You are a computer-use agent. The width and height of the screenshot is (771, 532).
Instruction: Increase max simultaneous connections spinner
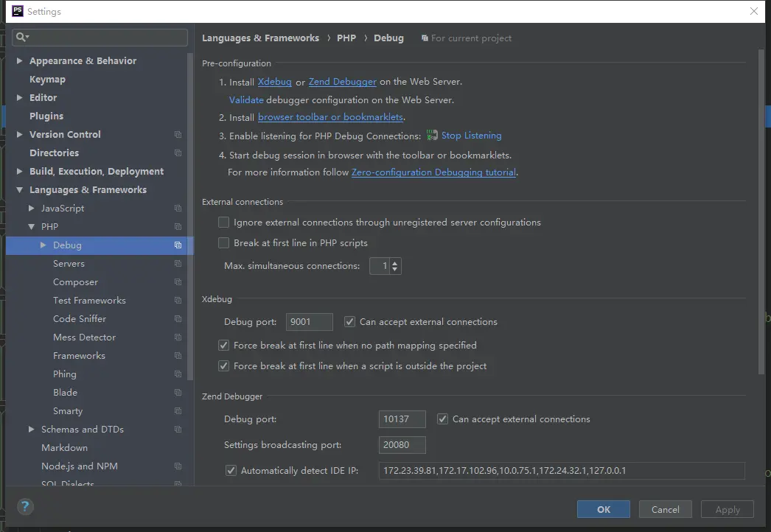395,262
